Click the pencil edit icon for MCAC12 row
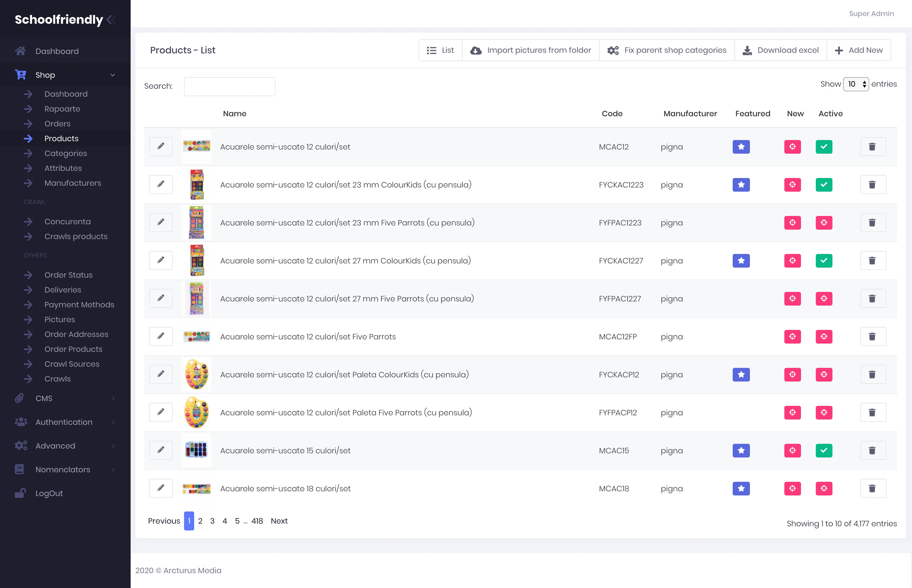 click(161, 147)
